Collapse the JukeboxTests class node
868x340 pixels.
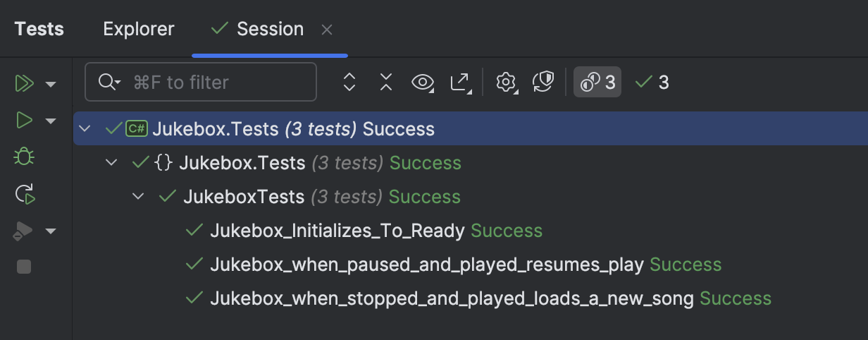tap(139, 197)
